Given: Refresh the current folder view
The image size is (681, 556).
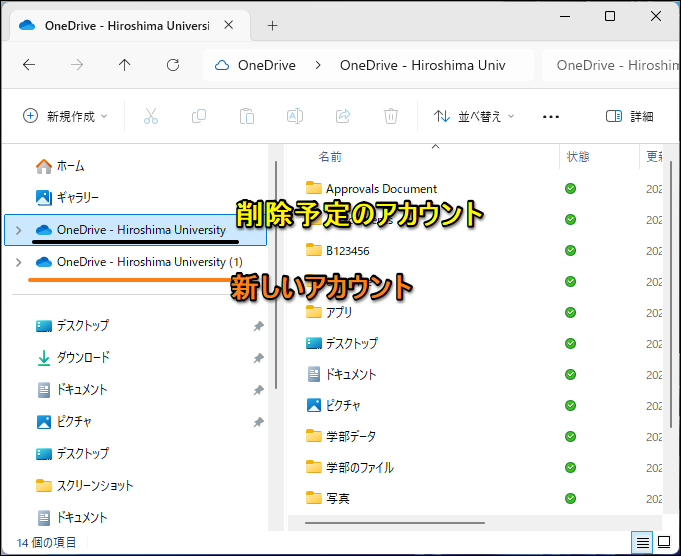Looking at the screenshot, I should pyautogui.click(x=173, y=65).
